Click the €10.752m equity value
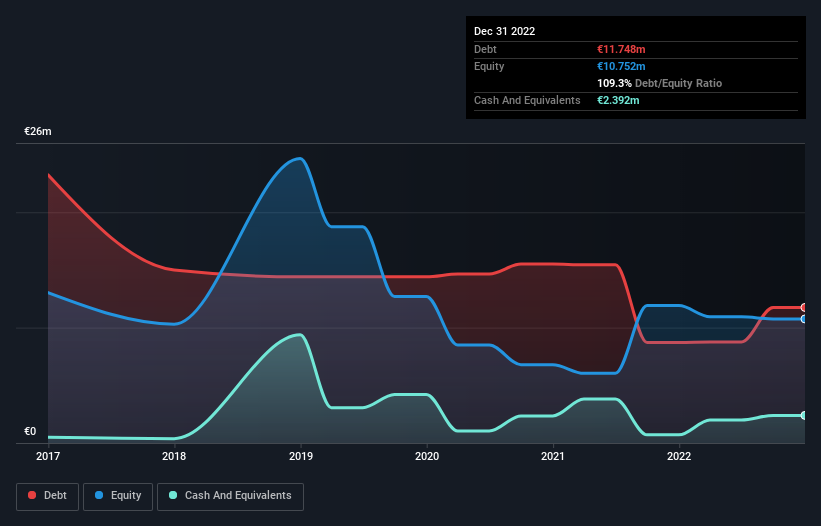 click(x=621, y=66)
